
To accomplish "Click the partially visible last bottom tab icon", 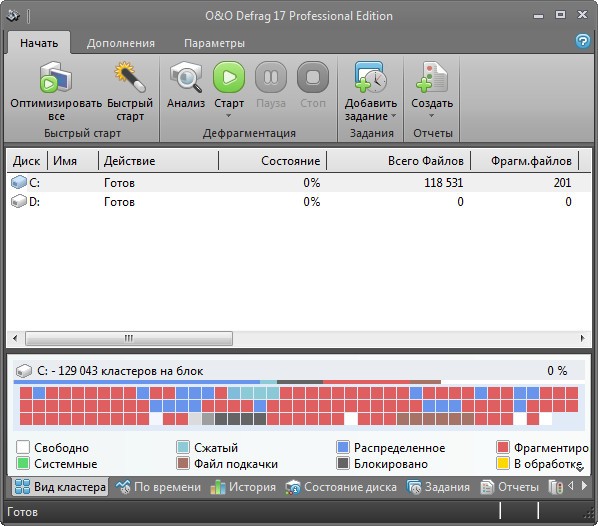I will click(556, 487).
